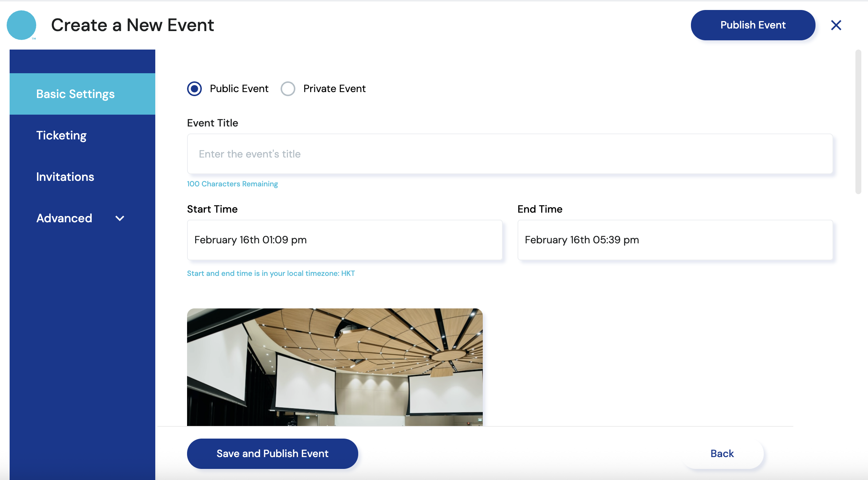Go to the Invitations section
Image resolution: width=868 pixels, height=480 pixels.
coord(65,177)
